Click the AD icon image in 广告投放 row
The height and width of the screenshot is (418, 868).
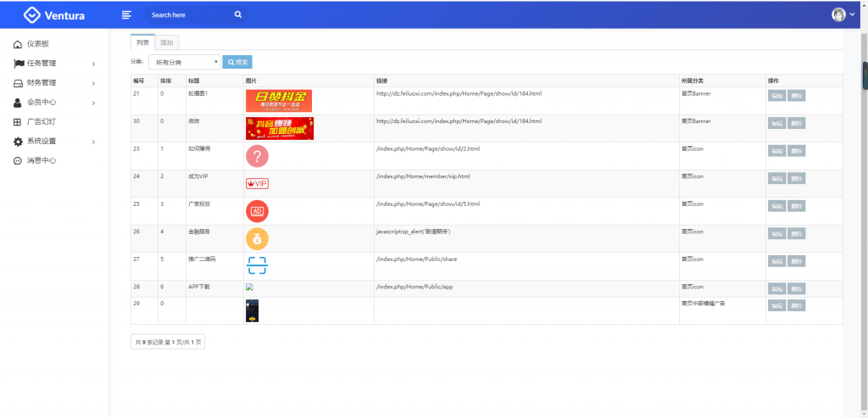(x=257, y=211)
